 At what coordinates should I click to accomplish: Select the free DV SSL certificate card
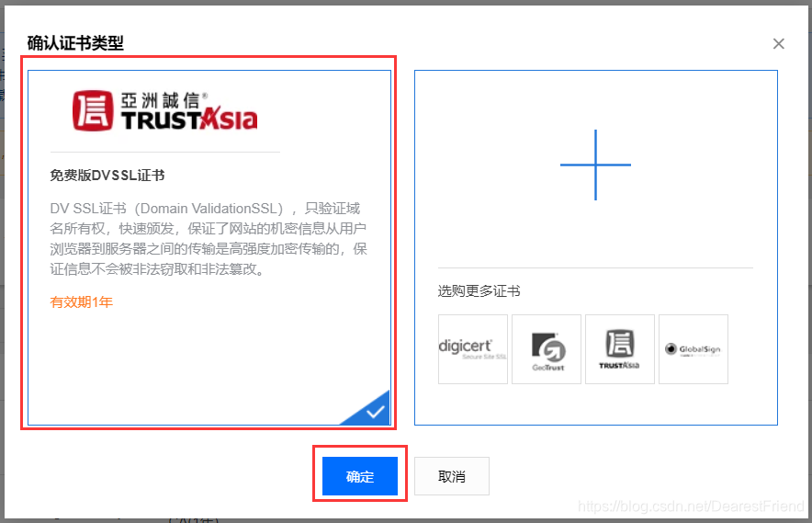pyautogui.click(x=209, y=248)
